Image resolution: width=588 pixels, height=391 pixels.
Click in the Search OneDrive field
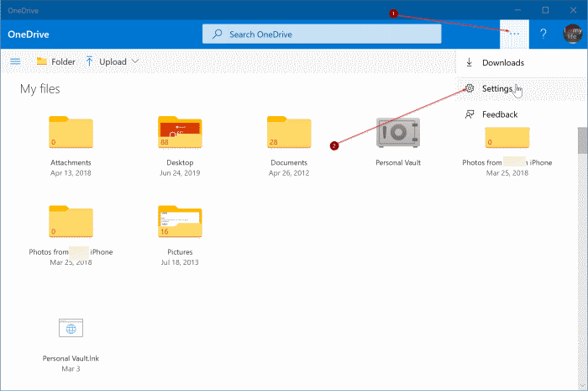(x=322, y=34)
